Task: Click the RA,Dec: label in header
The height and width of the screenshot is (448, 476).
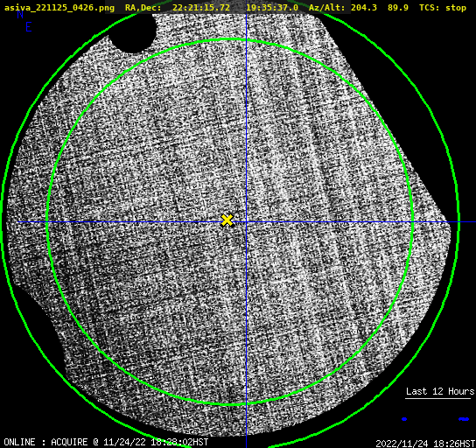Action: 143,8
